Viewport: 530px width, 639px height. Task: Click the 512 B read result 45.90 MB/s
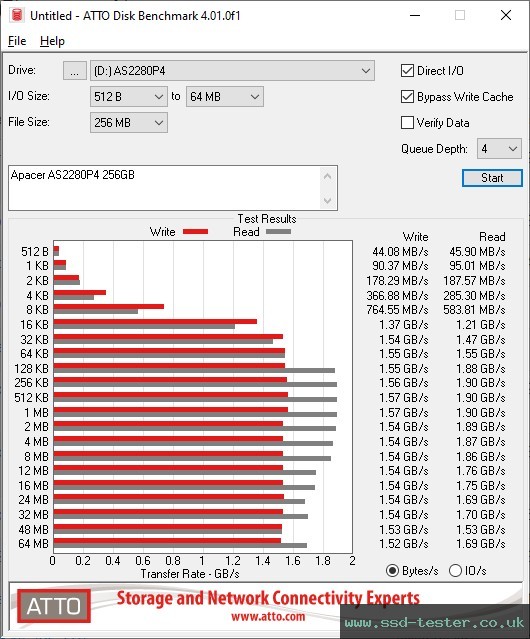(x=477, y=252)
